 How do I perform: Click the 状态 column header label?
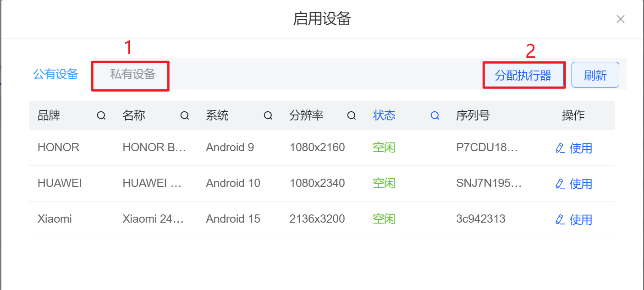pyautogui.click(x=384, y=115)
